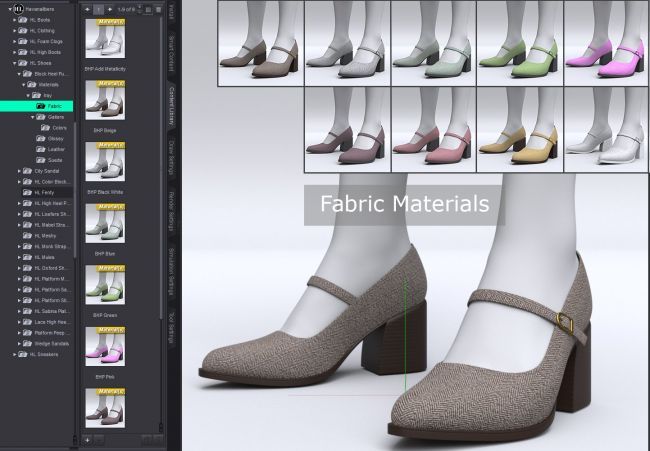Viewport: 650px width, 451px height.
Task: Select the Fabric folder in tree
Action: point(54,105)
